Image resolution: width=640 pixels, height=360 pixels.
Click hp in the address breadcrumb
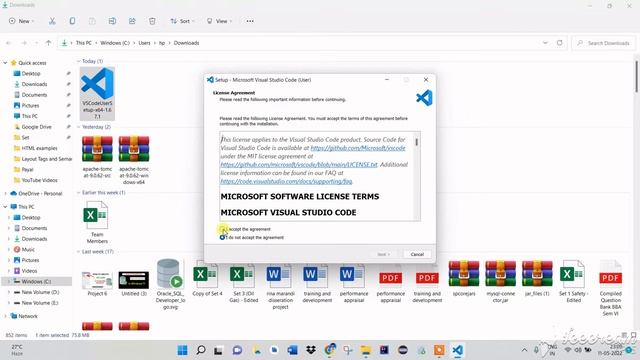coord(162,43)
